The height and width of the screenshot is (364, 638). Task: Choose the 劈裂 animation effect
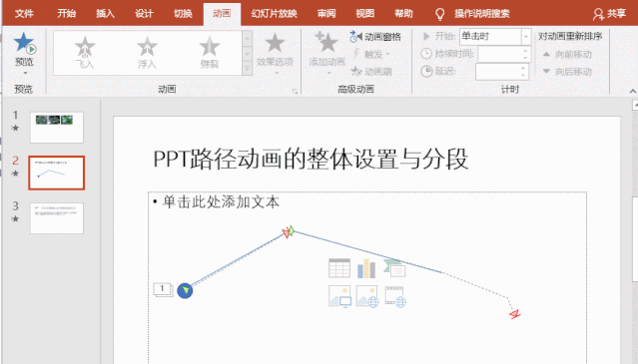tap(209, 52)
